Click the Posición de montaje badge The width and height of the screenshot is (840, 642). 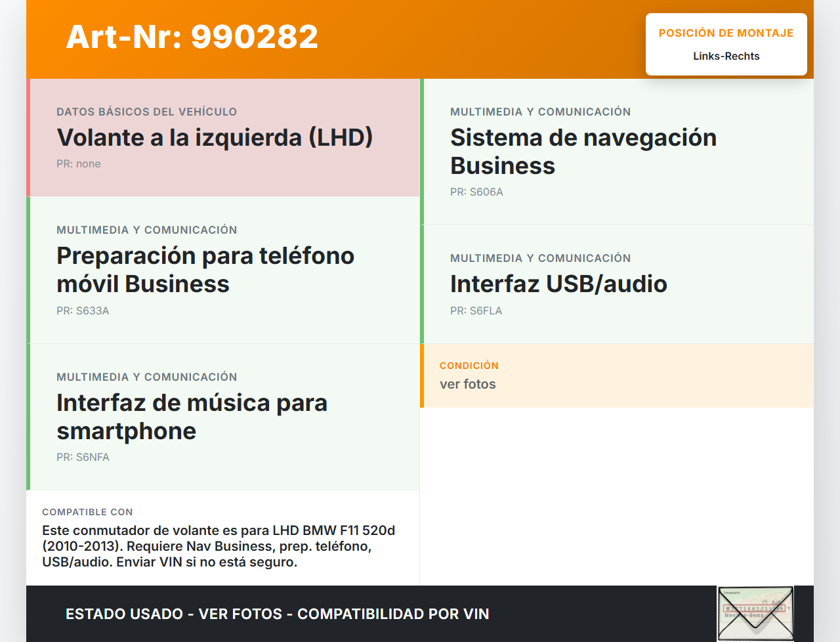pyautogui.click(x=726, y=44)
